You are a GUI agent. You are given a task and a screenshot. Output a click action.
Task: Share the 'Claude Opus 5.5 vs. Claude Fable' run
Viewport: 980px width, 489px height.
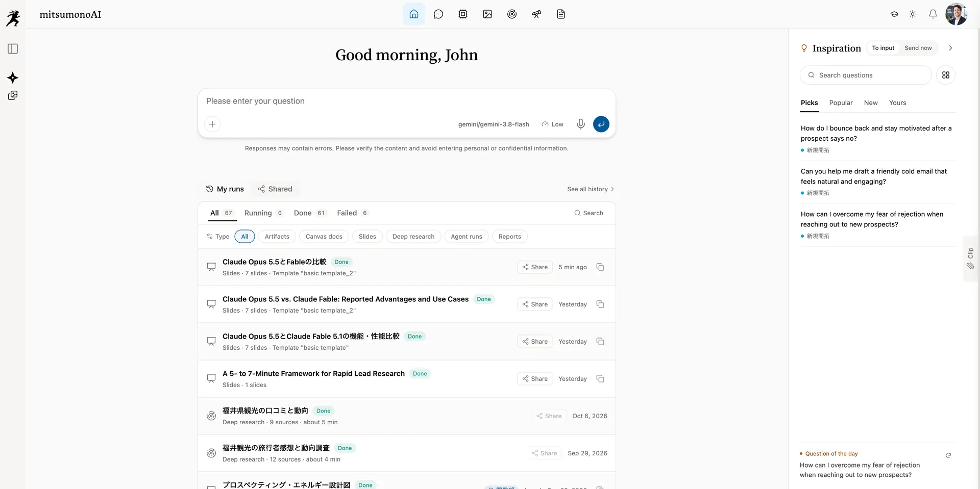tap(535, 304)
